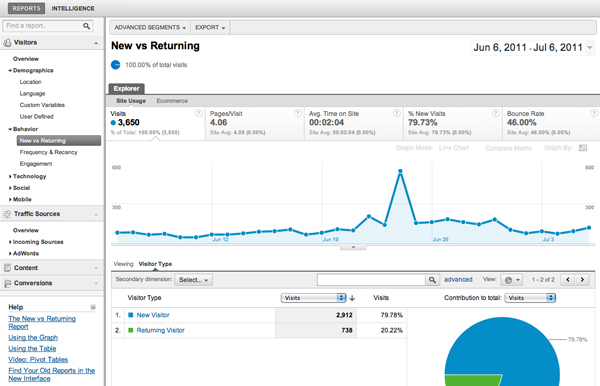Go to previous page of table rows
This screenshot has height=386, width=600.
coord(568,280)
